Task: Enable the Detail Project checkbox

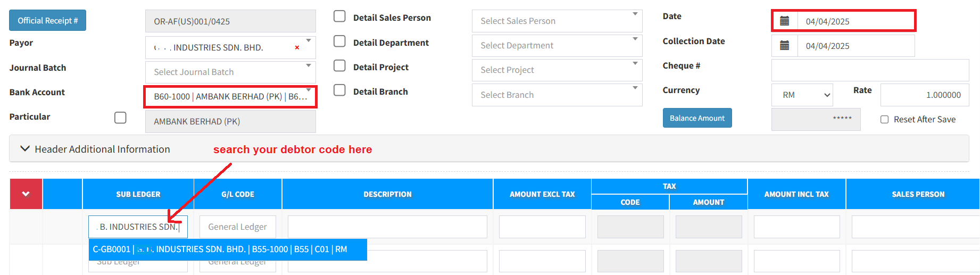Action: point(339,66)
